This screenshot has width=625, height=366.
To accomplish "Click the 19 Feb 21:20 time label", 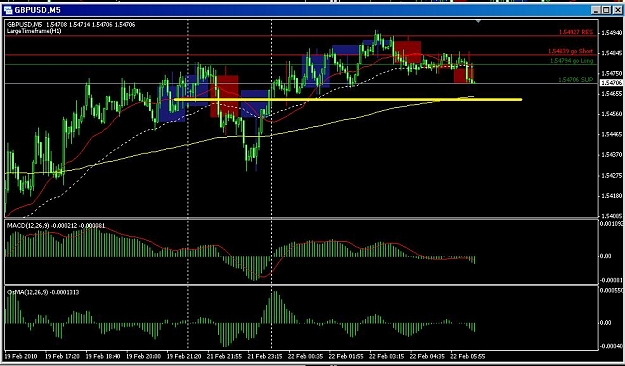I will [x=184, y=356].
